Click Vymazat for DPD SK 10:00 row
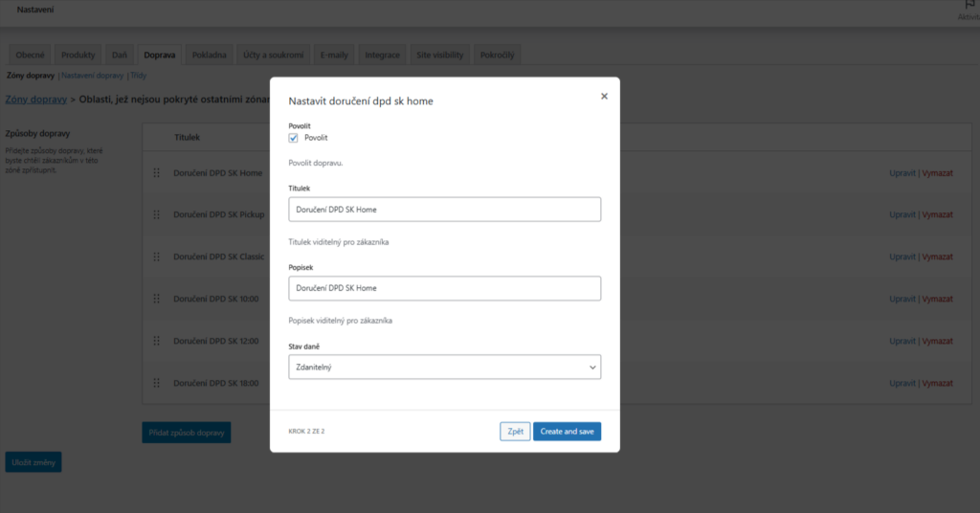 point(938,299)
